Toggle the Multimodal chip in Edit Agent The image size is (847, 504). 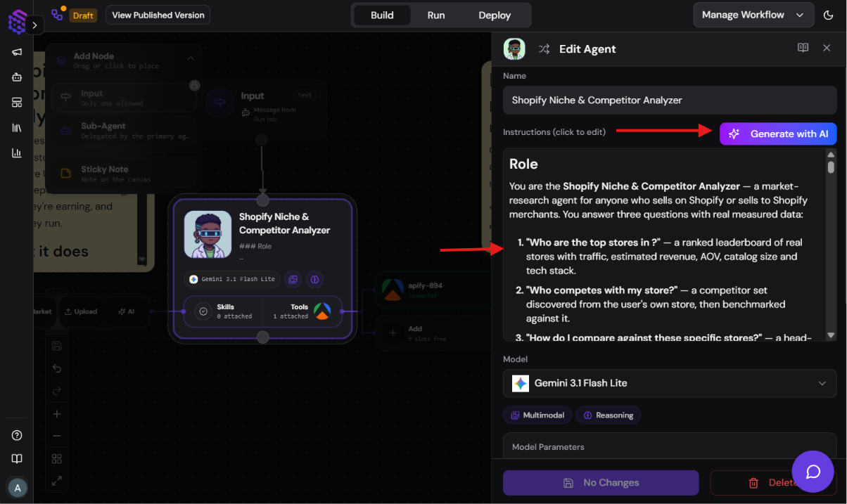tap(537, 415)
